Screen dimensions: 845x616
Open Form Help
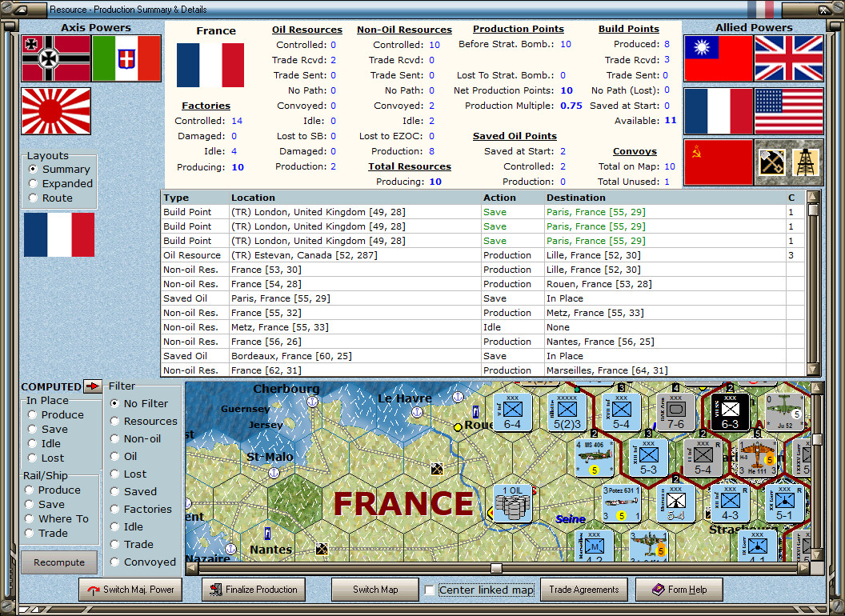(679, 590)
